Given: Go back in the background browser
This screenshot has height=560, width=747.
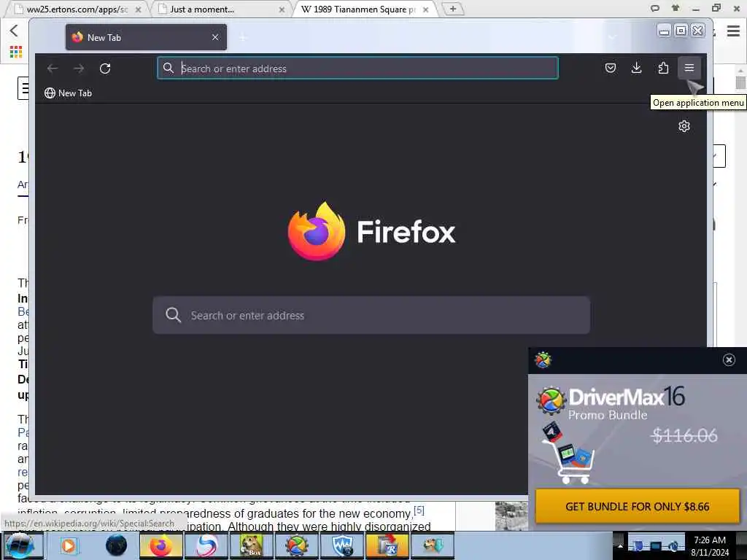Looking at the screenshot, I should 14,31.
